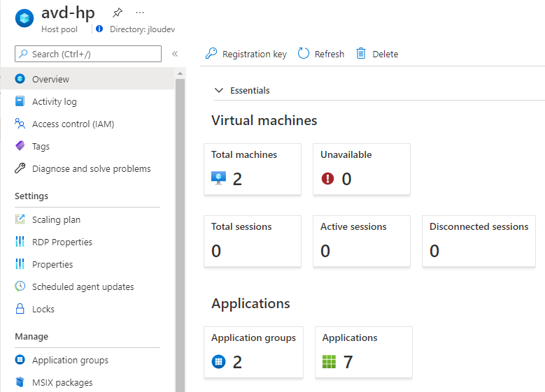Open the Scaling plan settings
This screenshot has width=545, height=392.
coord(87,219)
